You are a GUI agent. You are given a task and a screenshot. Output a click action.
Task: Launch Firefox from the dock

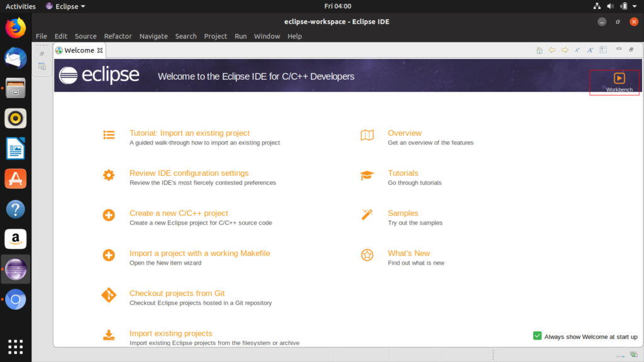[x=16, y=28]
